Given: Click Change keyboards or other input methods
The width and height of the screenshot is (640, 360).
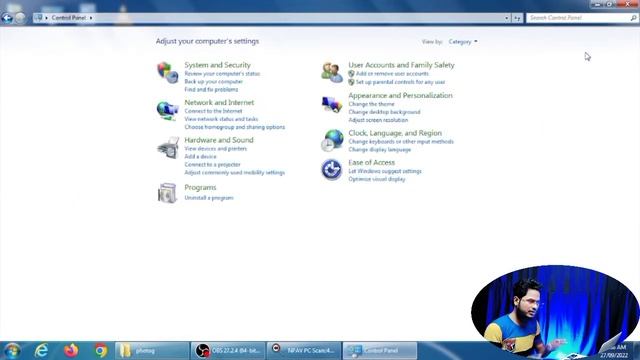Looking at the screenshot, I should pyautogui.click(x=401, y=142).
